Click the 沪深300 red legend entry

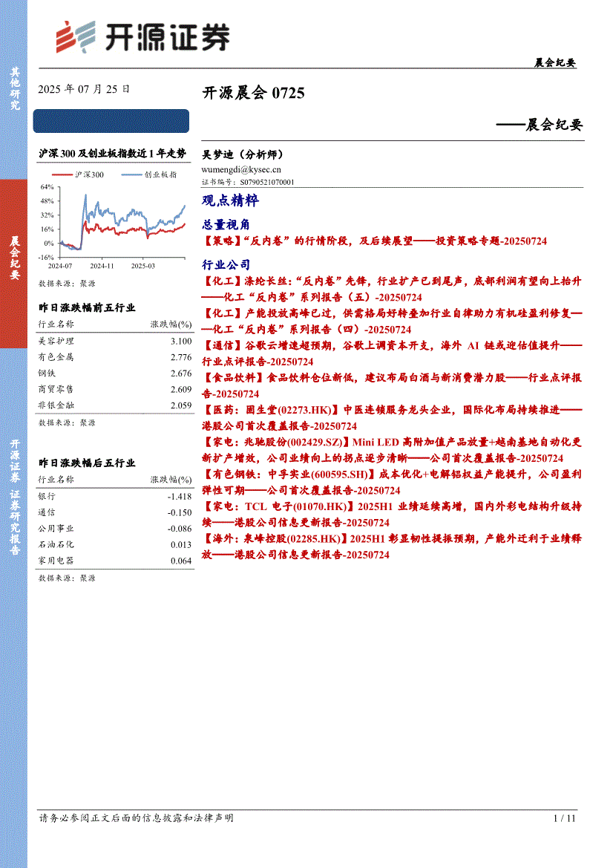[78, 174]
